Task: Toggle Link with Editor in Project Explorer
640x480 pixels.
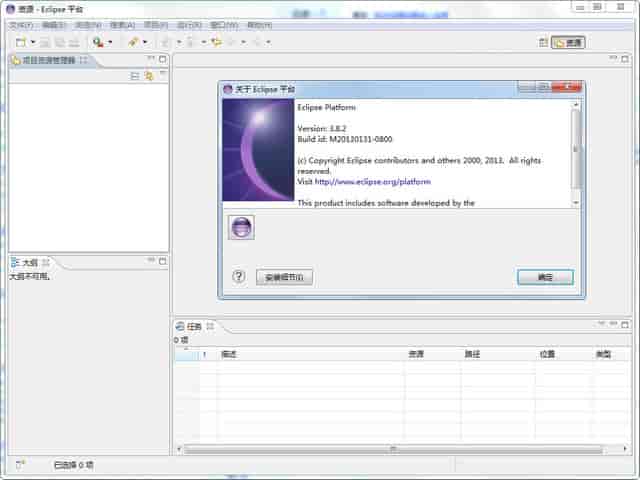Action: [x=149, y=76]
